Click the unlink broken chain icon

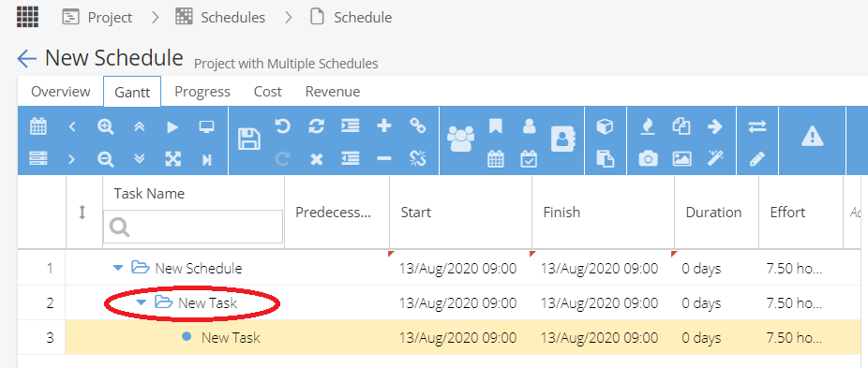(x=417, y=159)
